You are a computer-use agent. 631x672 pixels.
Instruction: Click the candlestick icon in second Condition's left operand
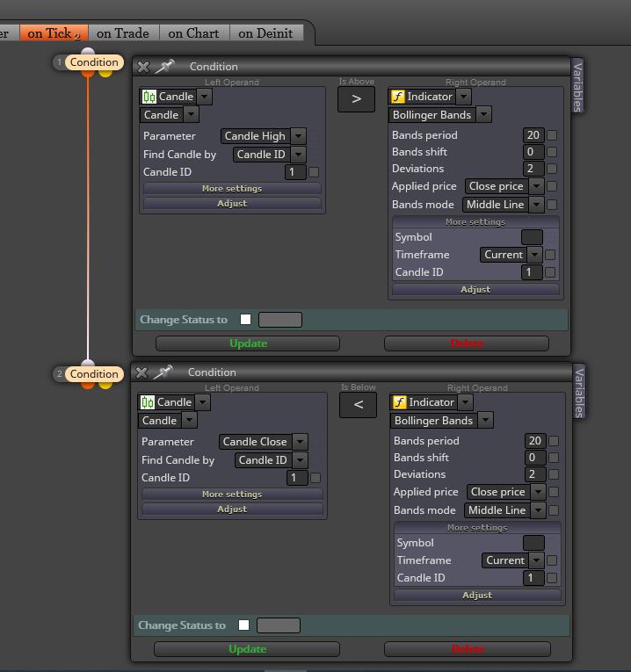coord(148,402)
